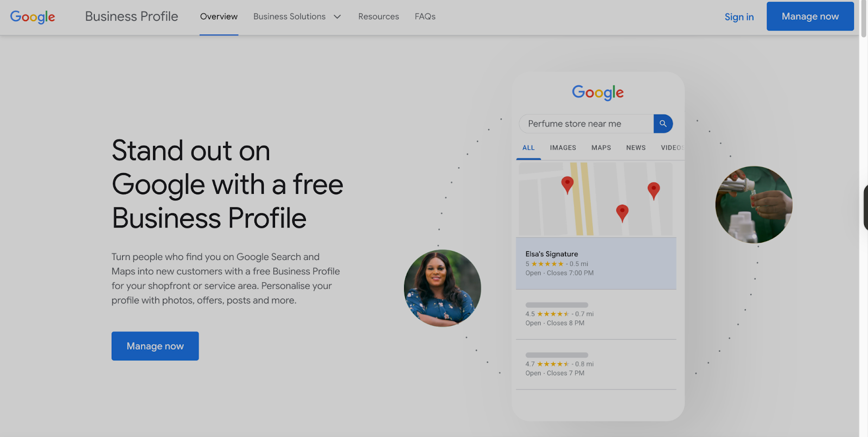The height and width of the screenshot is (437, 868).
Task: Click the 4.7 star 0.8 mi listing
Action: 596,364
